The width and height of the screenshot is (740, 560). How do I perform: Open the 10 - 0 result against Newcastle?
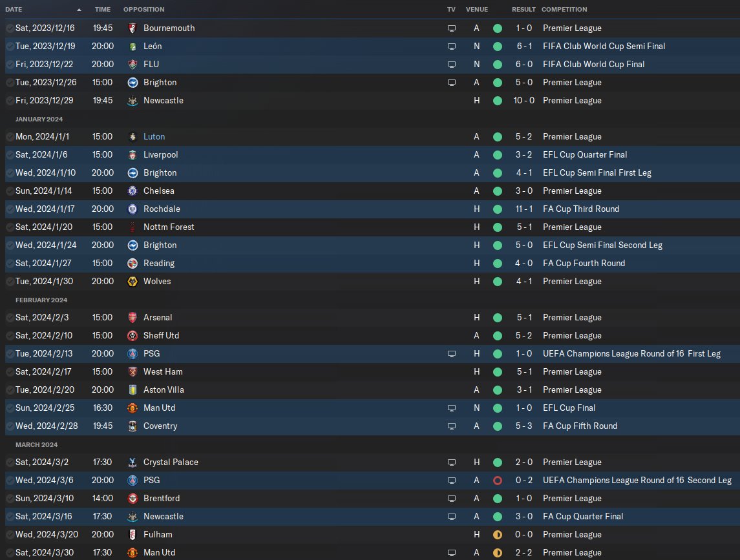(524, 101)
